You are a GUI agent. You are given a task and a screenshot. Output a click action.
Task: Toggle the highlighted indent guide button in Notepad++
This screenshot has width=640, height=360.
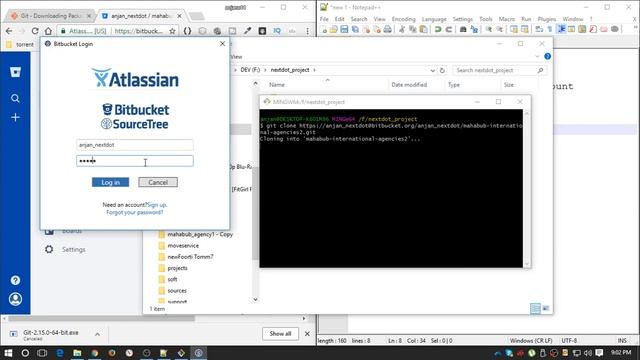(561, 29)
